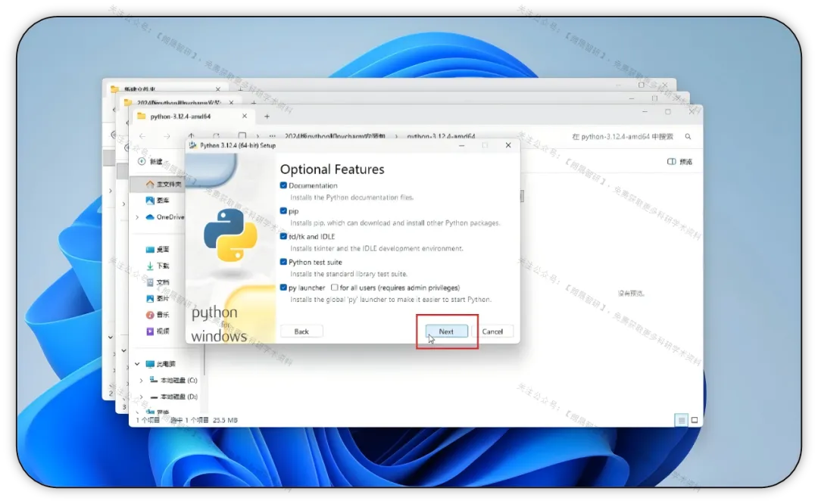Minimize the front Explorer window
The width and height of the screenshot is (818, 504).
click(645, 111)
